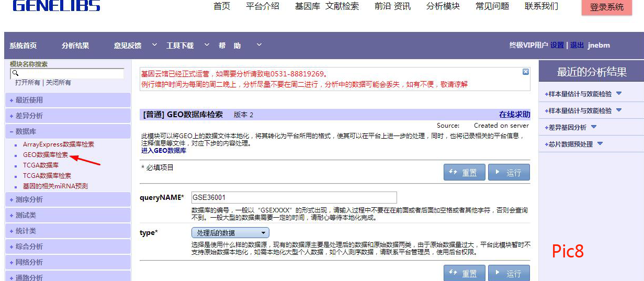Open the 帮助 menu chevron
Viewport: 644px width, 281px height.
tap(259, 45)
